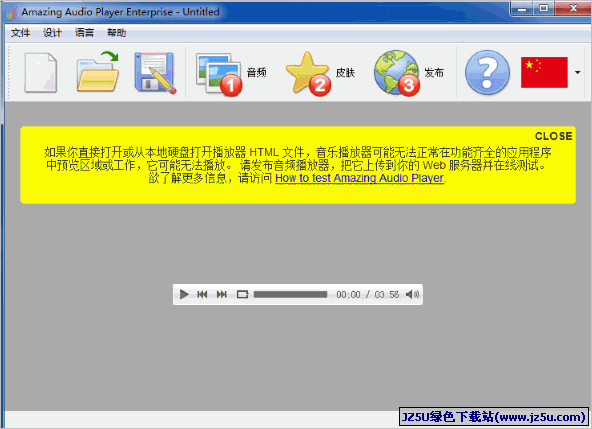The image size is (592, 429).
Task: Open help via question mark icon
Action: click(487, 73)
